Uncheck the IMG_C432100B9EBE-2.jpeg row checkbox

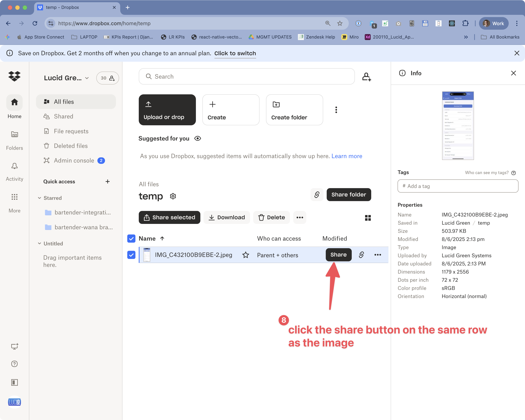(x=131, y=255)
